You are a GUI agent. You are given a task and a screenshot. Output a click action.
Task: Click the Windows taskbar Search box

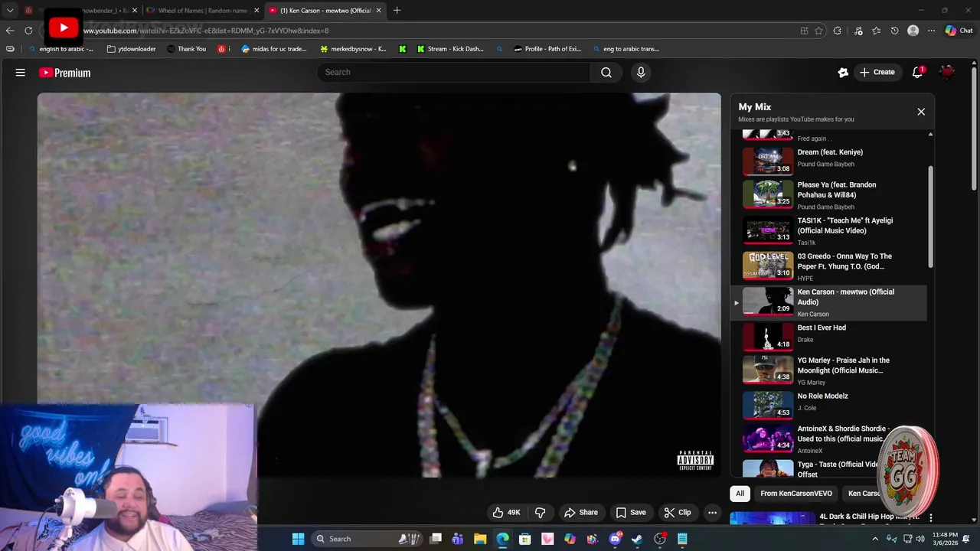(x=367, y=539)
